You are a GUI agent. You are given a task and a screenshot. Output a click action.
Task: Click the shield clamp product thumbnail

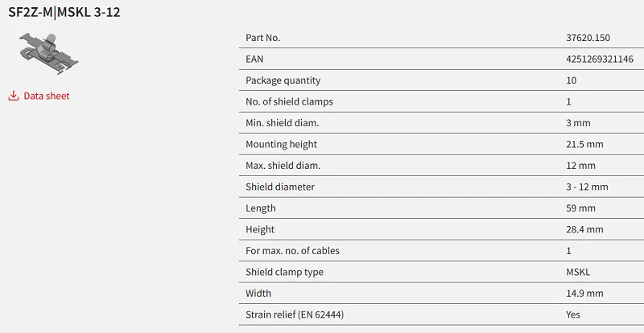coord(48,54)
